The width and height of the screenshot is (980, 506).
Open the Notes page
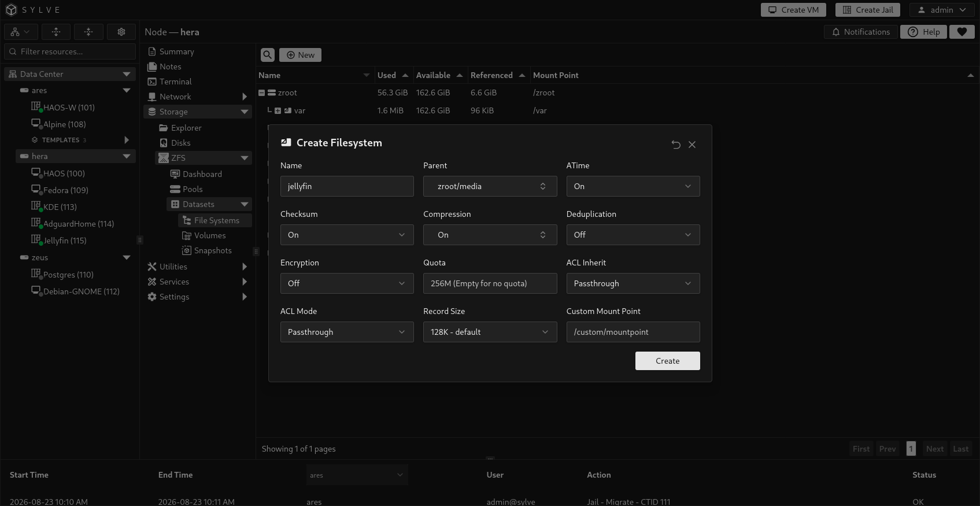point(197,67)
